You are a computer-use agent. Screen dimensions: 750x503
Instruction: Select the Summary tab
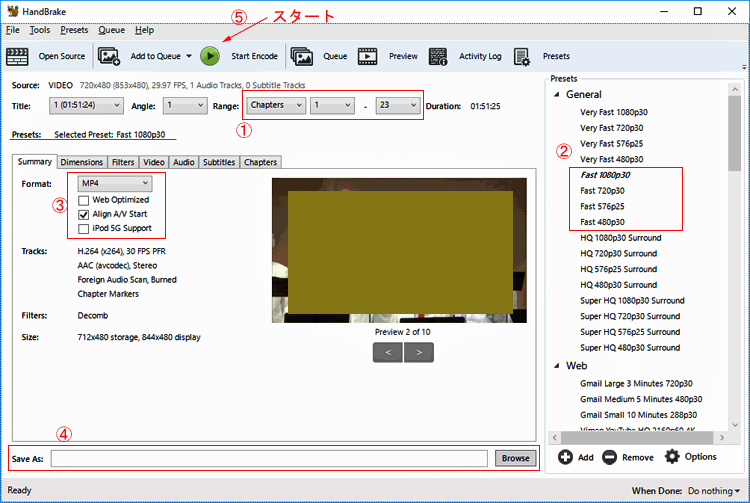click(34, 162)
